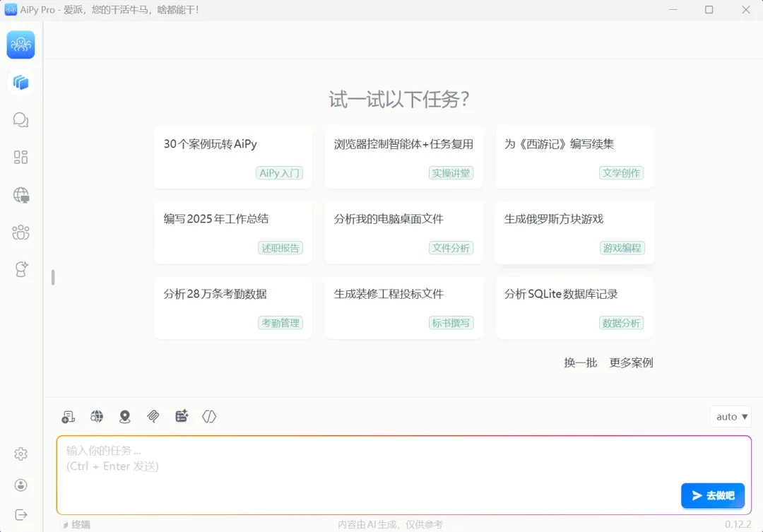Click the web search globe toolbar icon

[97, 416]
